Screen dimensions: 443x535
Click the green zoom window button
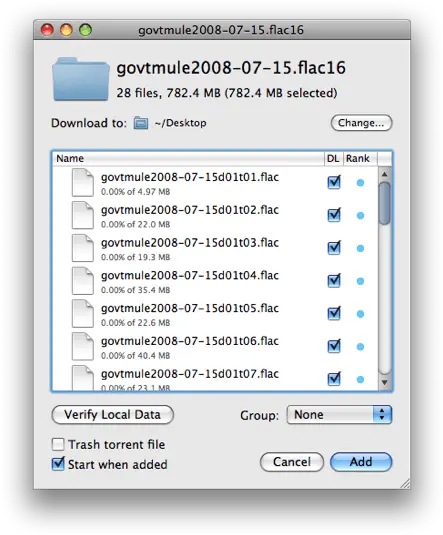point(85,30)
